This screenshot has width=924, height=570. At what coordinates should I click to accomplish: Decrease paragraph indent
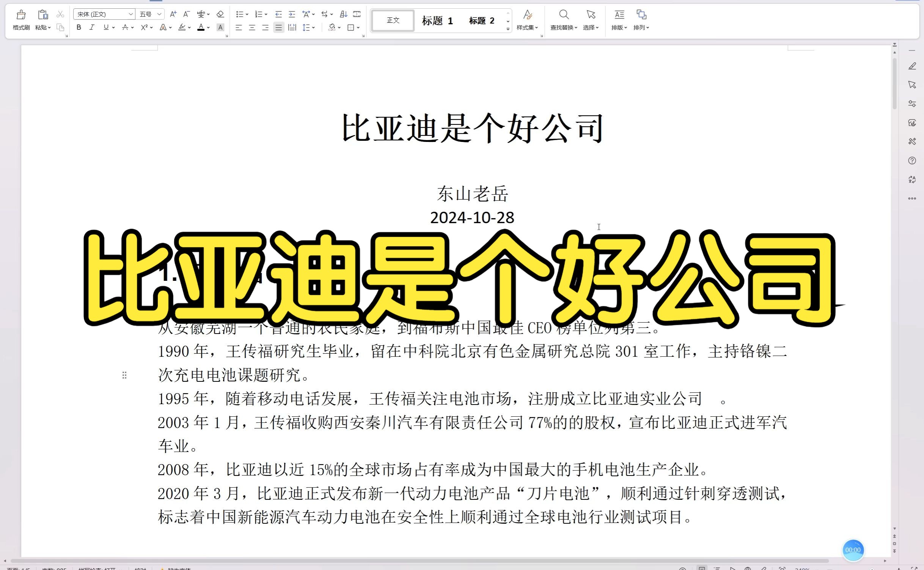(x=278, y=14)
